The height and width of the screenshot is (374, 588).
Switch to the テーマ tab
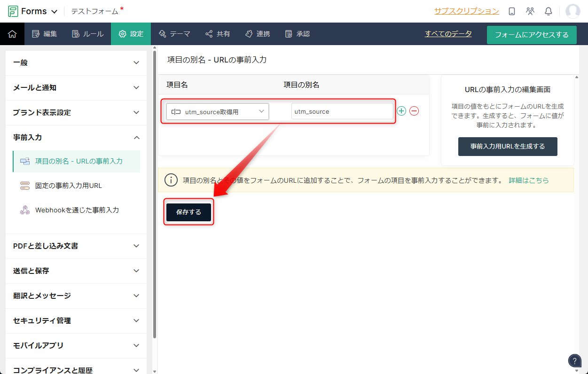click(x=174, y=34)
